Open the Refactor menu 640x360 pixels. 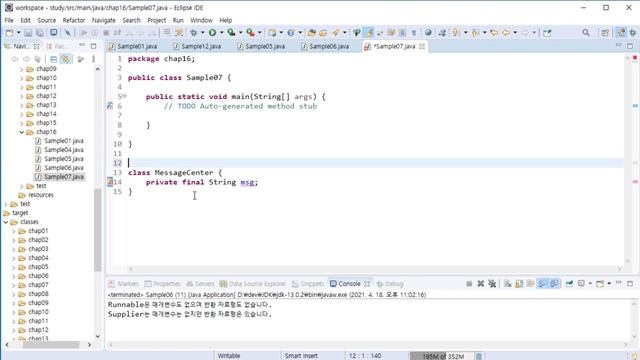point(73,20)
